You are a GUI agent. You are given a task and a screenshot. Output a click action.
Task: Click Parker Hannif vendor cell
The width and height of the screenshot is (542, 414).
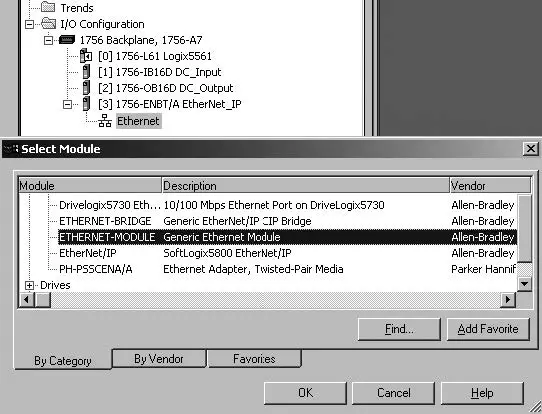[x=483, y=269]
